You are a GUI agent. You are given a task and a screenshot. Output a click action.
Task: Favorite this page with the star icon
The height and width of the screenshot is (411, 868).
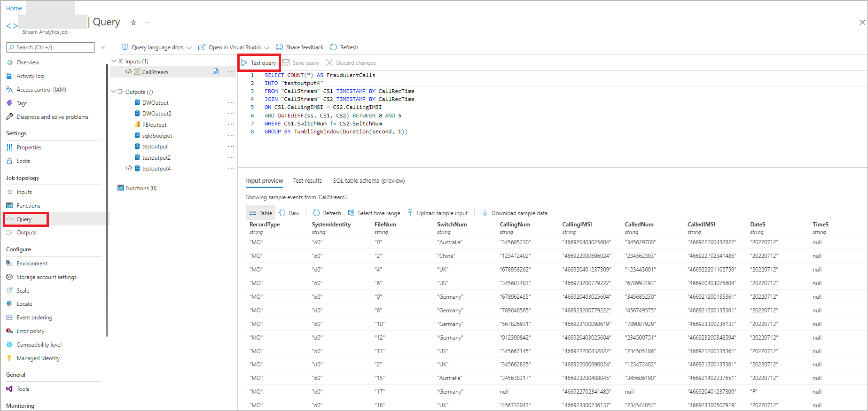(133, 23)
